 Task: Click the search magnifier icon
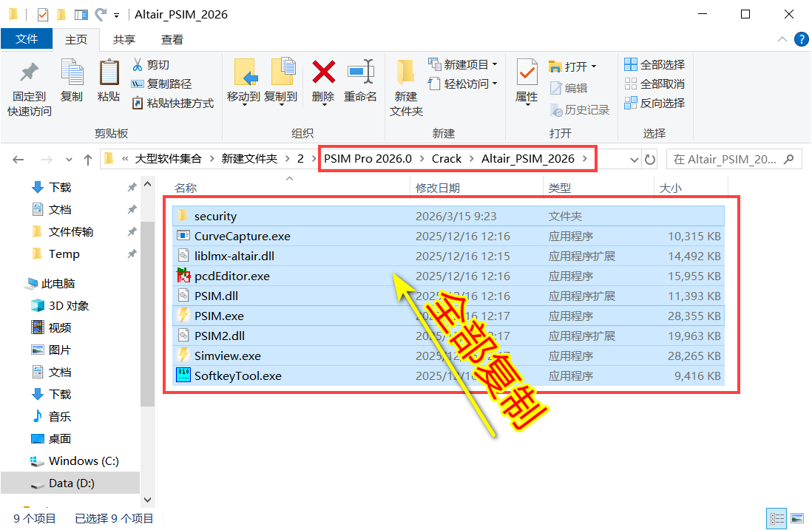pos(788,159)
